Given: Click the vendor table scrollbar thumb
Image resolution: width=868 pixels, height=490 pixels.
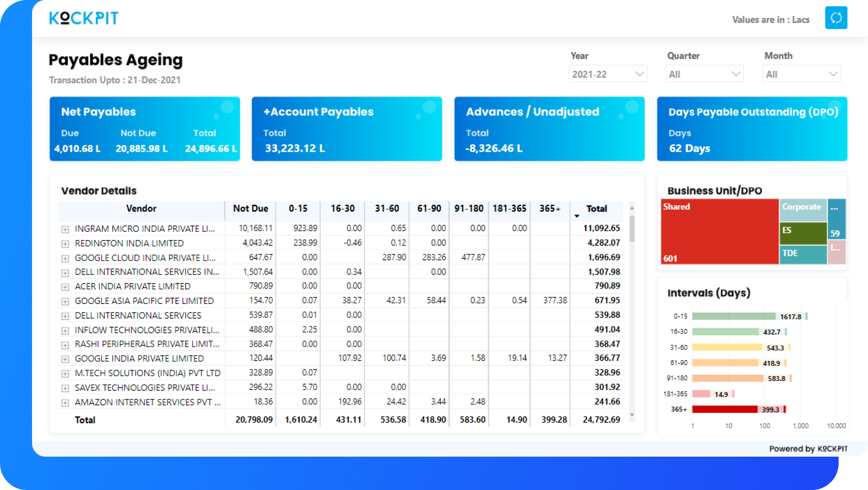Looking at the screenshot, I should point(632,229).
